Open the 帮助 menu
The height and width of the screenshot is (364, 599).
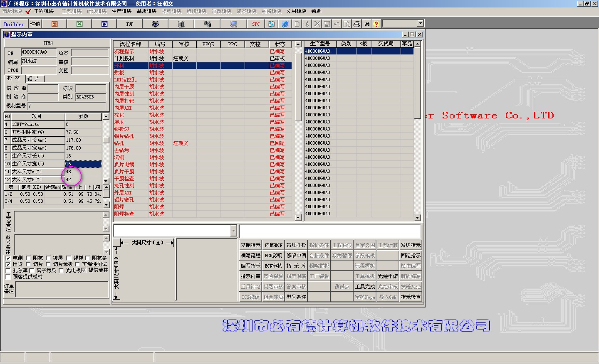coord(317,11)
